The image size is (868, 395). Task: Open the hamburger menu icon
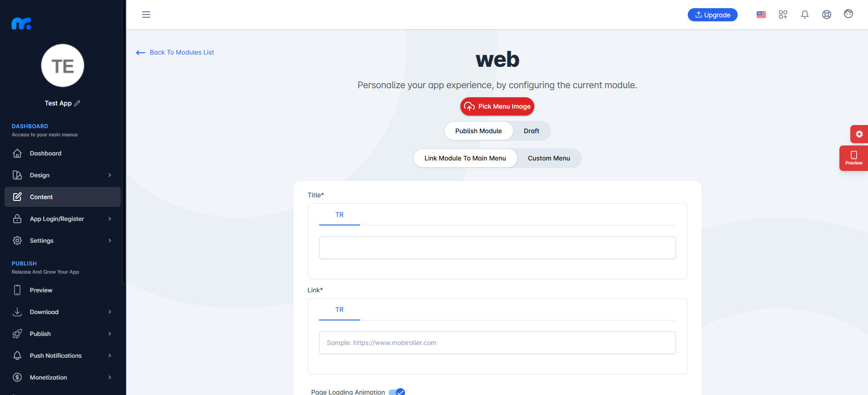click(x=146, y=15)
